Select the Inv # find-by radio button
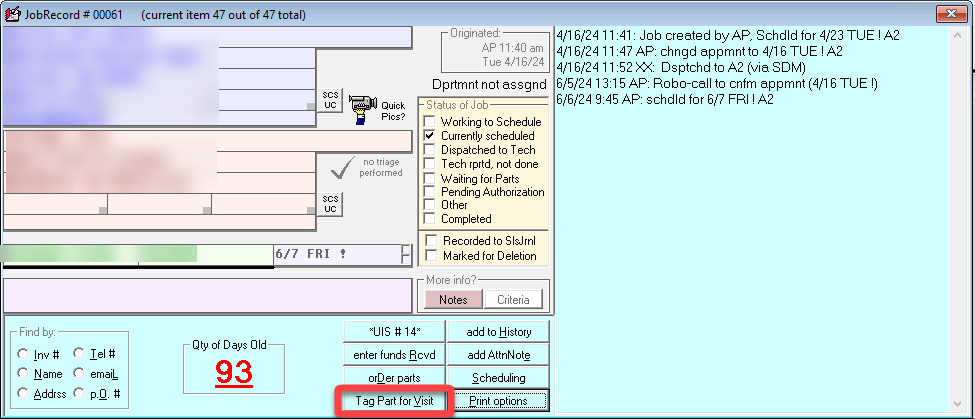This screenshot has width=975, height=419. pyautogui.click(x=23, y=354)
